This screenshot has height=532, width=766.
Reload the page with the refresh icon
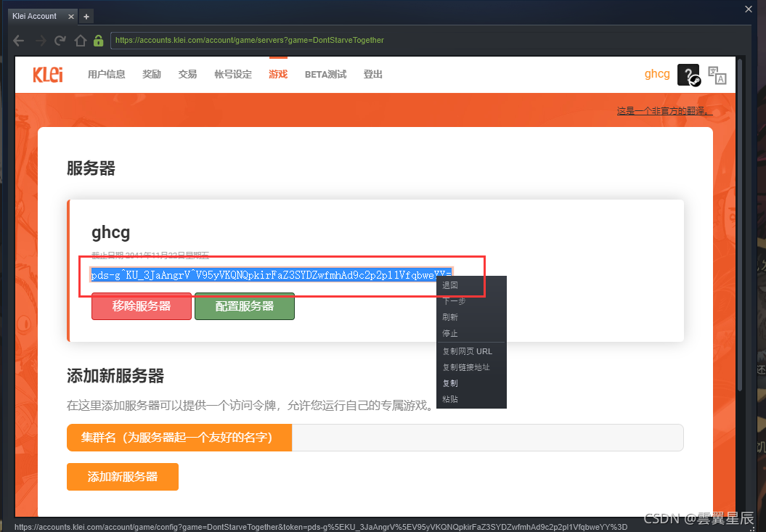(x=60, y=41)
